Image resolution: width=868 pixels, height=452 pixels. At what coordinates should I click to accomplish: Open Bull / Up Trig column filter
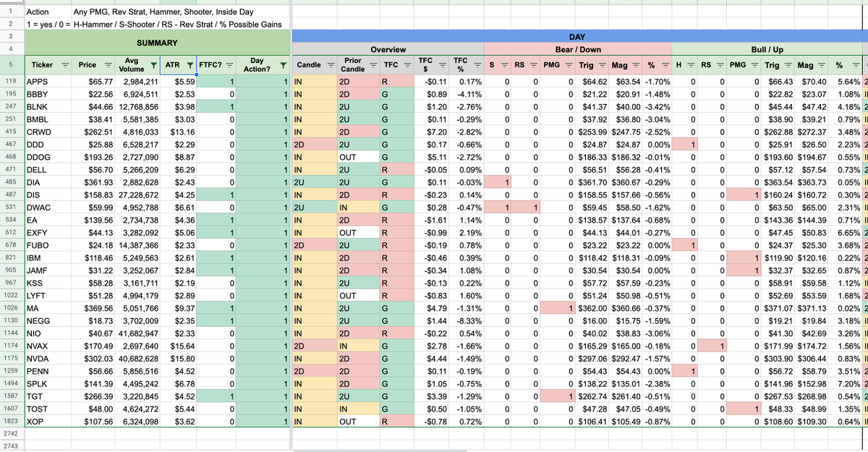(x=789, y=65)
